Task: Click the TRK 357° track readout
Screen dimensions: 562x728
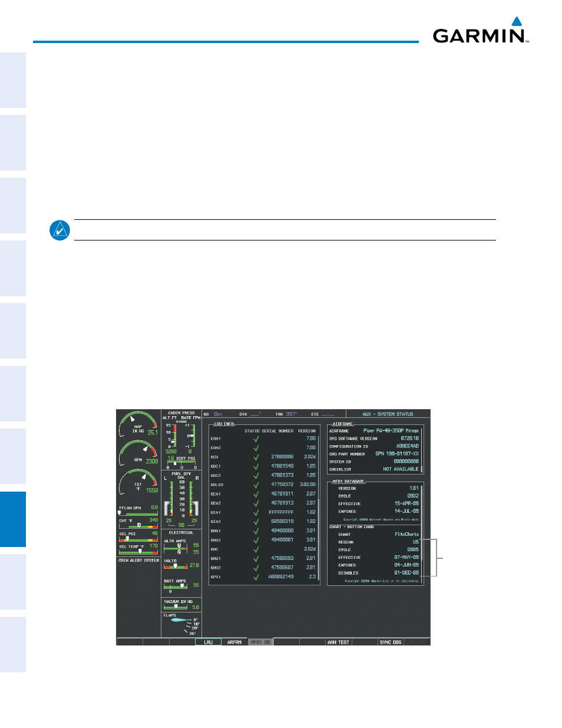Action: 286,414
